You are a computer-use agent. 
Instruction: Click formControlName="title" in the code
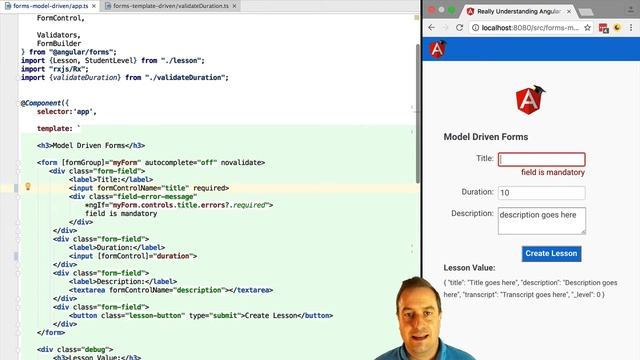pyautogui.click(x=143, y=188)
